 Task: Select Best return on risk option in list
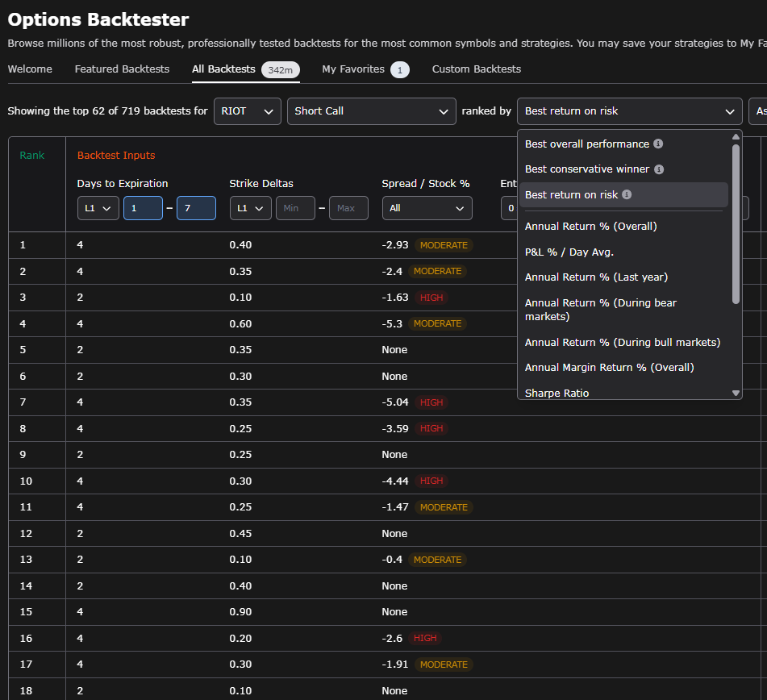[623, 194]
